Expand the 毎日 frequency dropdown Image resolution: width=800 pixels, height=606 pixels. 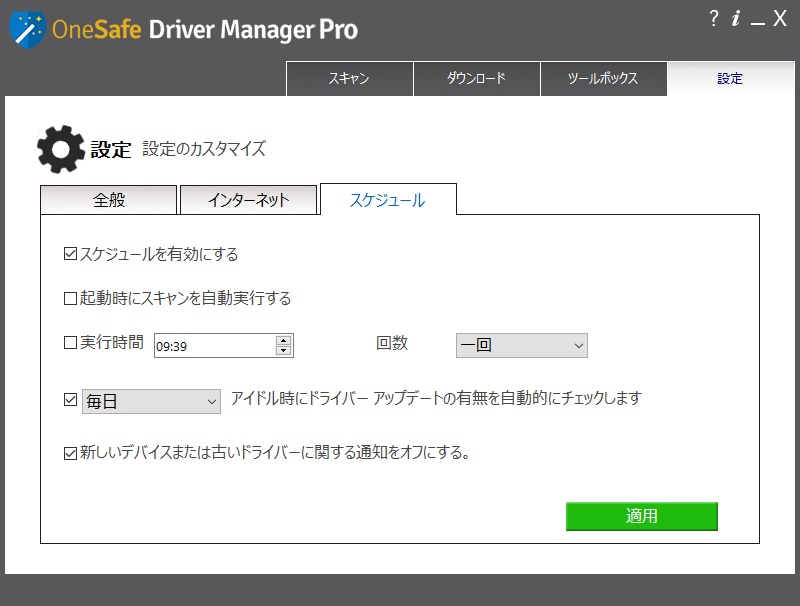click(151, 401)
